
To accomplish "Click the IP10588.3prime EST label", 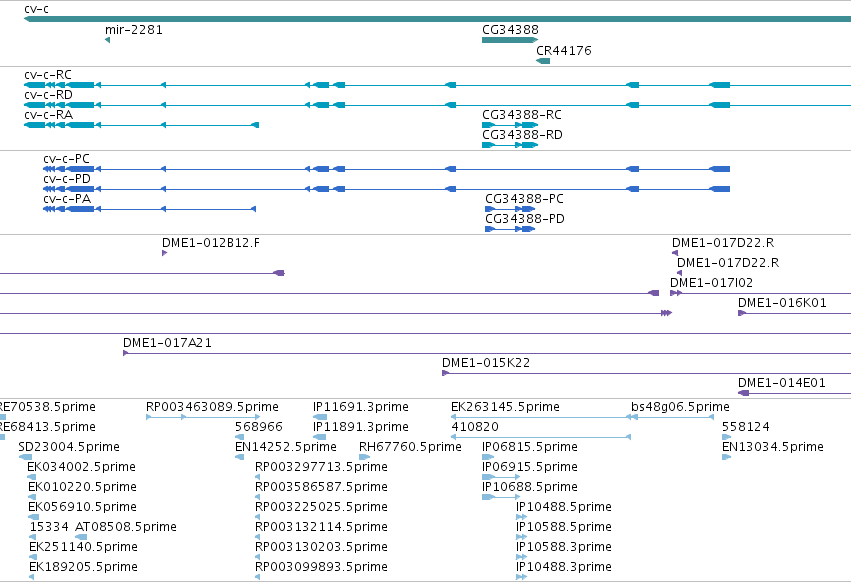I will (564, 547).
